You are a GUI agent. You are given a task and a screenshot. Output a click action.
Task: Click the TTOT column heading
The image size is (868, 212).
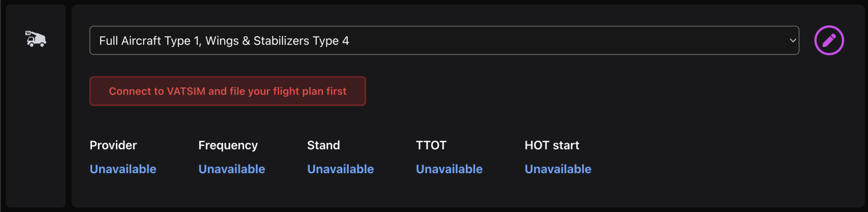coord(431,145)
